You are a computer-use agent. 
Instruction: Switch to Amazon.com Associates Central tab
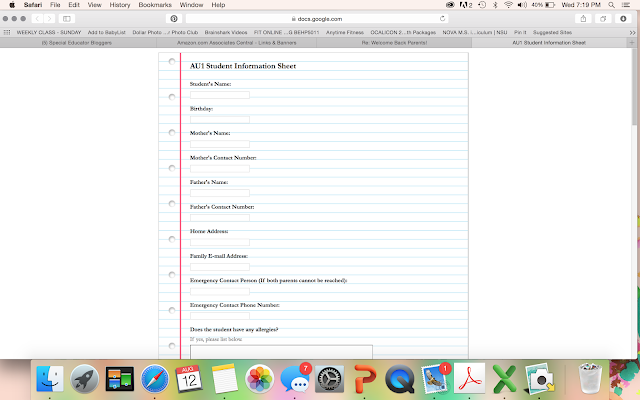tap(237, 43)
